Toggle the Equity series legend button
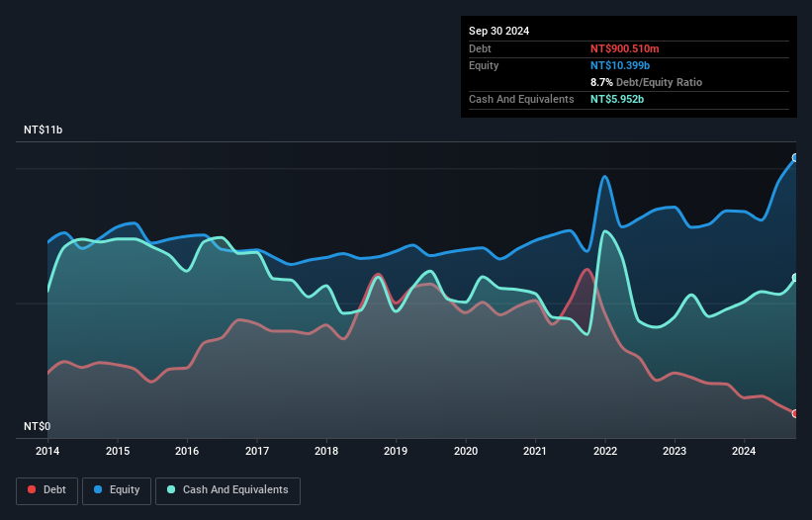Viewport: 812px width, 520px height. pos(117,490)
